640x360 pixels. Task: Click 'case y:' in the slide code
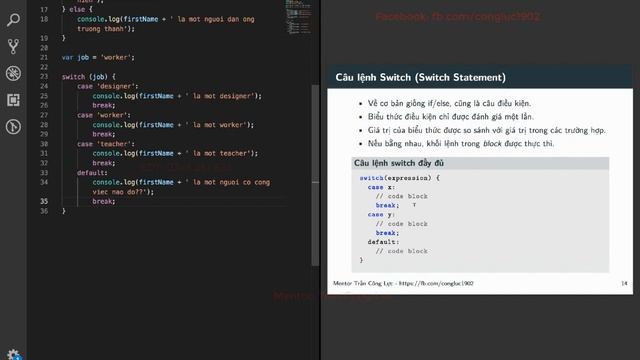pos(381,215)
